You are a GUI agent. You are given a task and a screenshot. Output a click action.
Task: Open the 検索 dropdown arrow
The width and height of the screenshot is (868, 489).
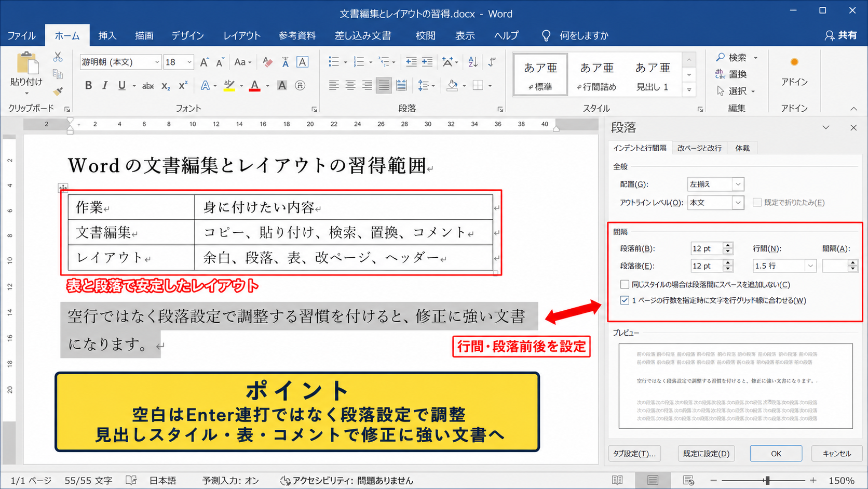point(756,58)
